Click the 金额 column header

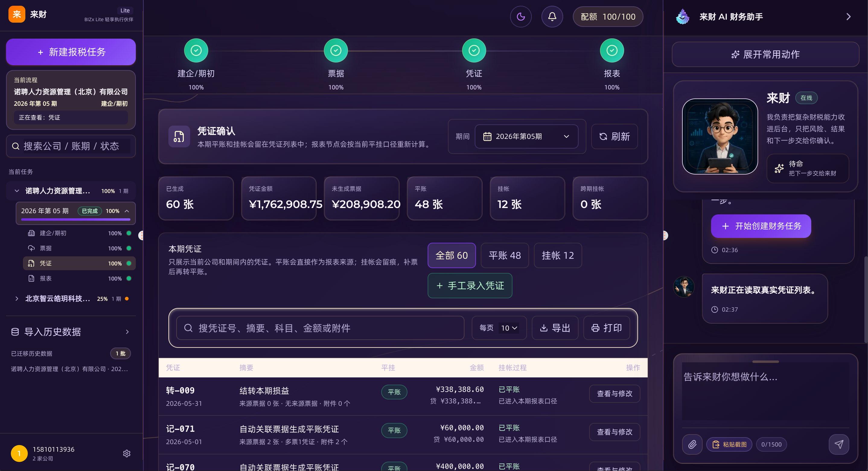pos(477,368)
